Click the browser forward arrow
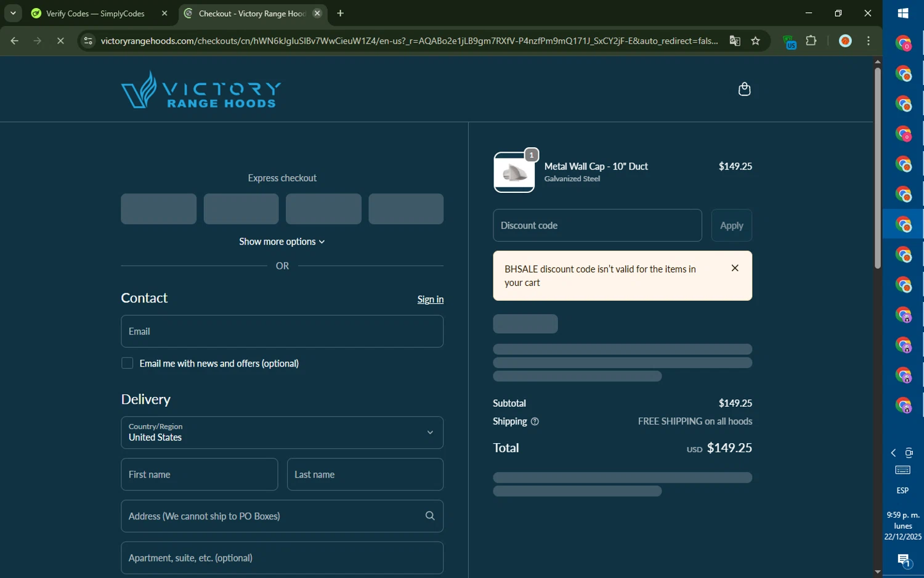Viewport: 924px width, 578px height. click(x=38, y=41)
